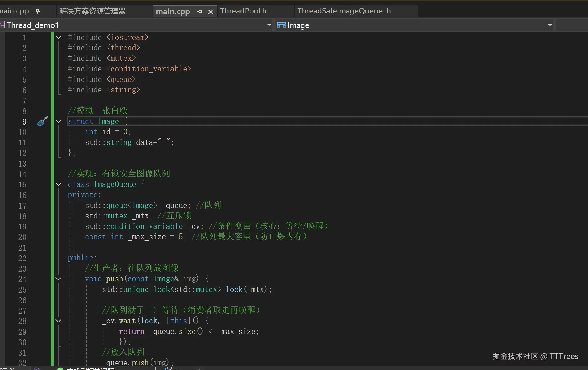Close the active main.cpp tab
Screen dimensions: 588x370
(211, 12)
